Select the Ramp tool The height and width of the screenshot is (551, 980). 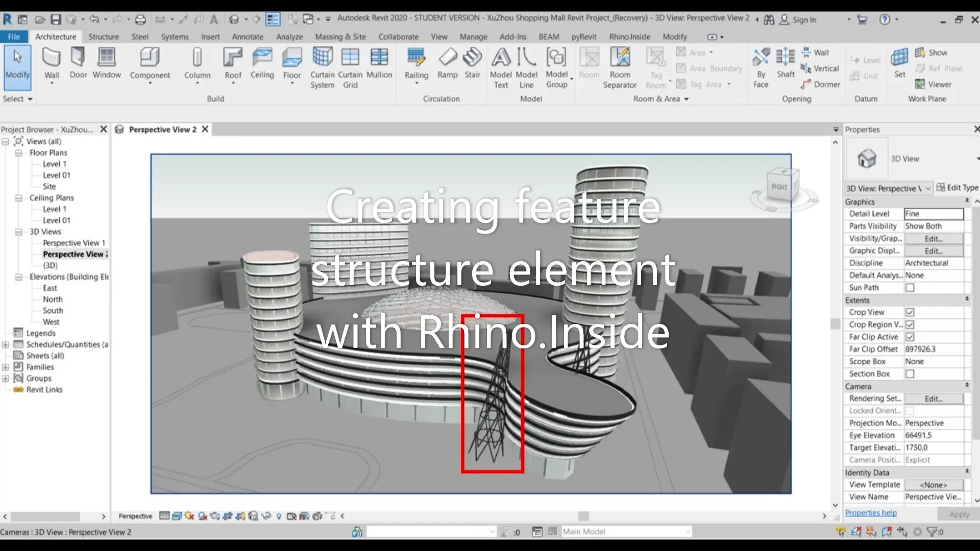coord(448,64)
